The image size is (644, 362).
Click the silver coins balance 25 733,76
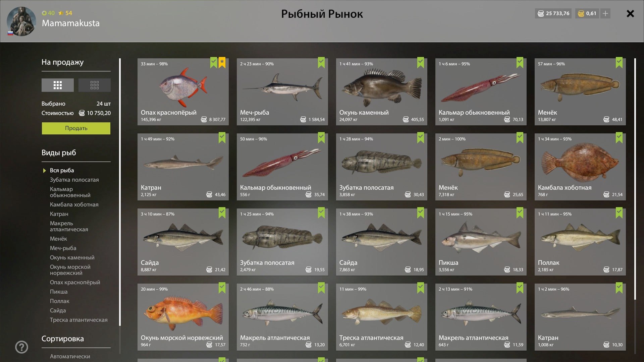click(x=553, y=13)
